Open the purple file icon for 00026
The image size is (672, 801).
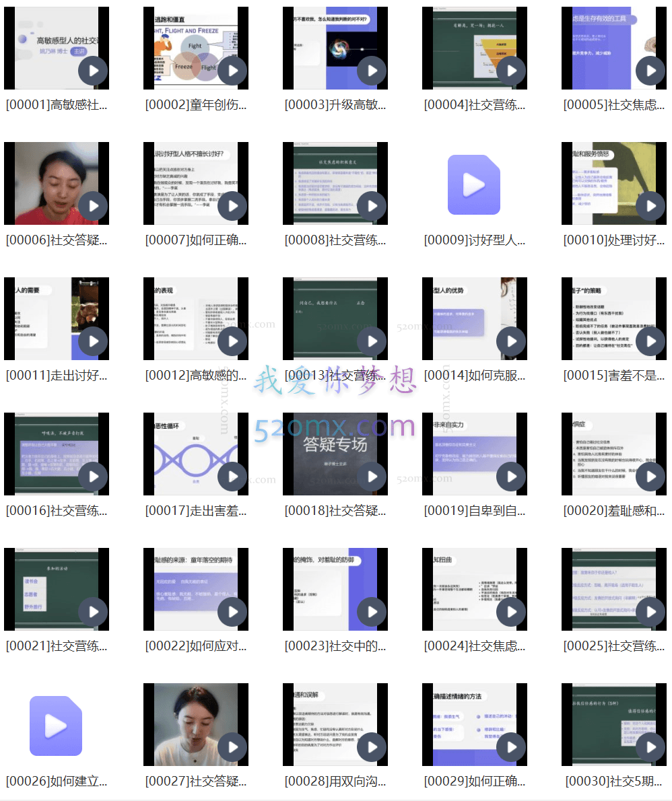pyautogui.click(x=56, y=726)
